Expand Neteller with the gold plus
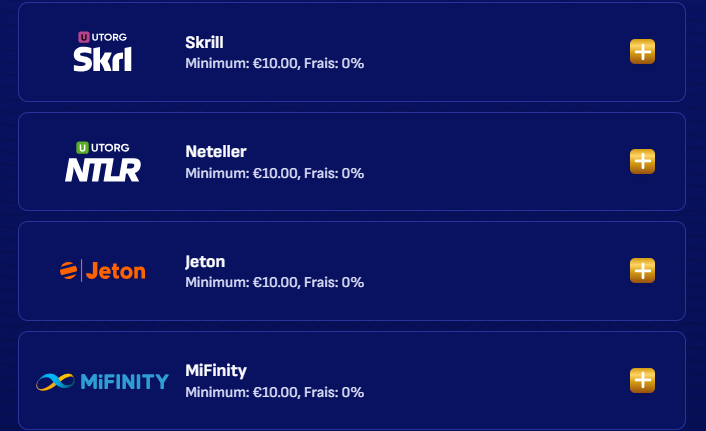This screenshot has height=431, width=706. click(x=642, y=161)
